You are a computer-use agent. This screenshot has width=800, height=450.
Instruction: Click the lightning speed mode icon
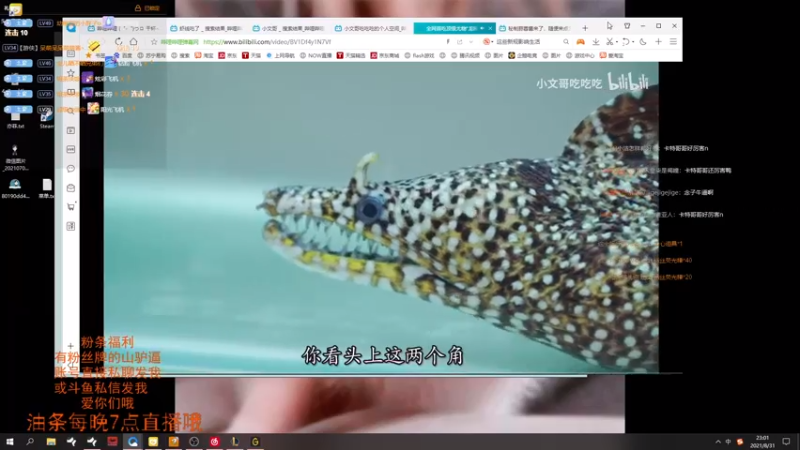(448, 42)
